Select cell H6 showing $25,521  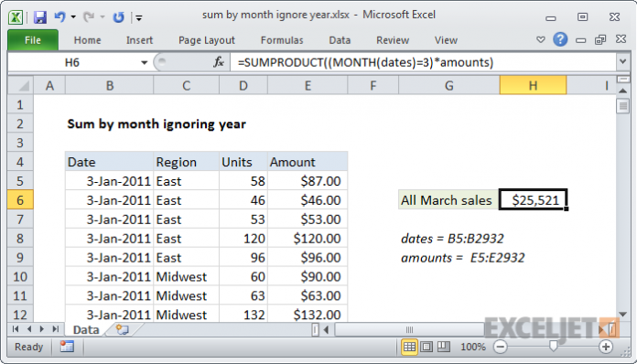(x=533, y=199)
